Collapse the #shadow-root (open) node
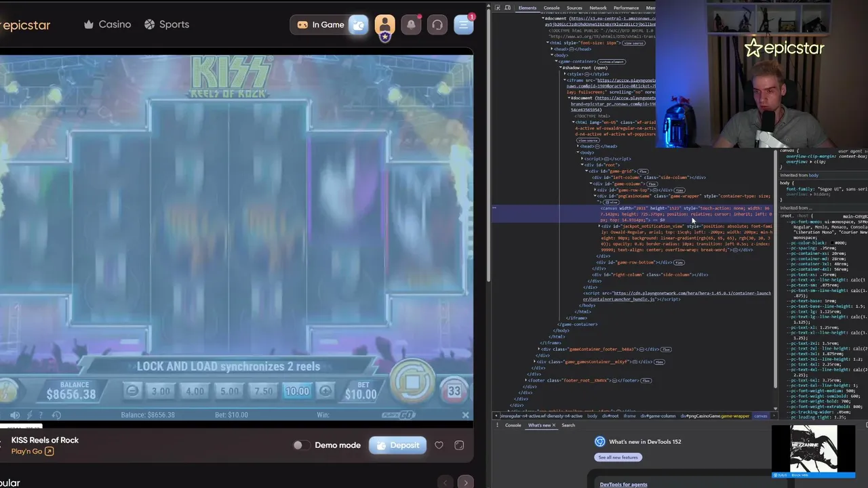The height and width of the screenshot is (488, 868). 560,68
